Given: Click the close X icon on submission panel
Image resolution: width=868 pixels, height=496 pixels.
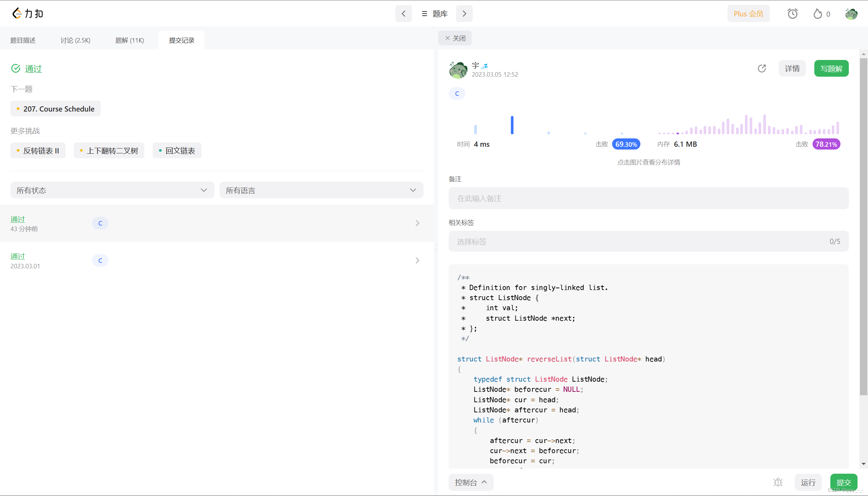Looking at the screenshot, I should click(448, 38).
